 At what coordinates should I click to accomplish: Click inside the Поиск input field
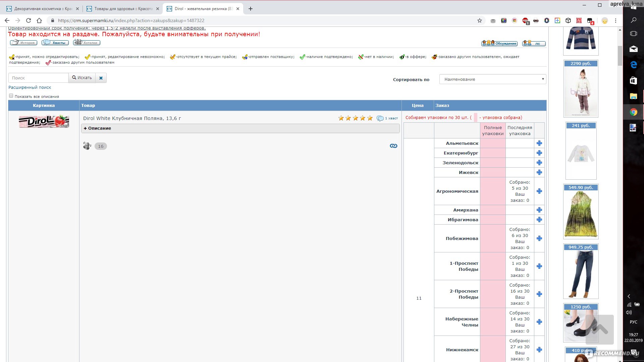coord(39,78)
